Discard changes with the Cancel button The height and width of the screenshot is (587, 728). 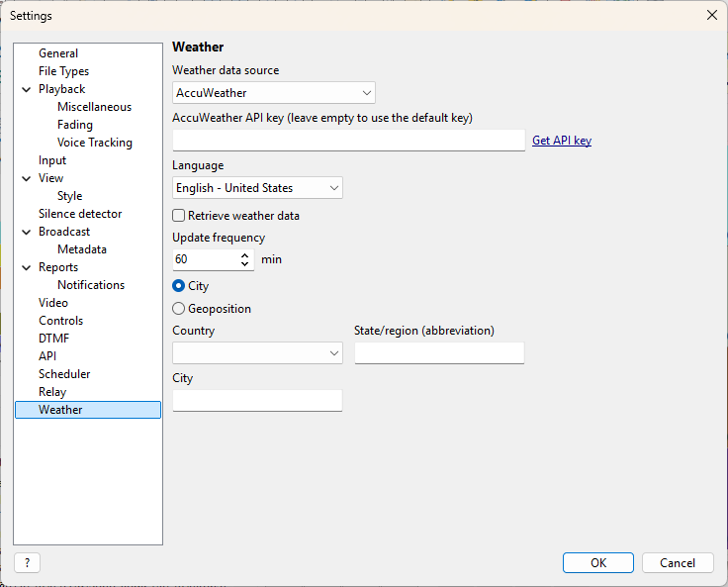(x=678, y=563)
